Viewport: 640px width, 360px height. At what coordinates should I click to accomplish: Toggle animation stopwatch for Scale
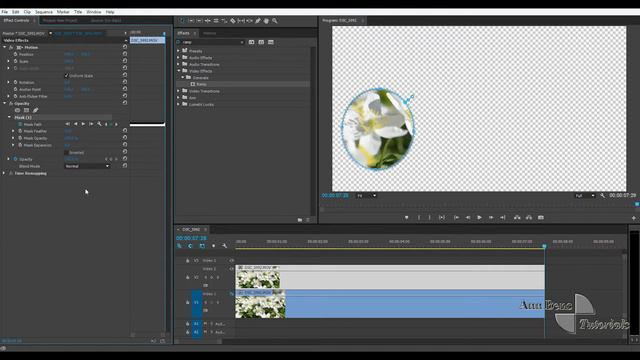coord(16,61)
